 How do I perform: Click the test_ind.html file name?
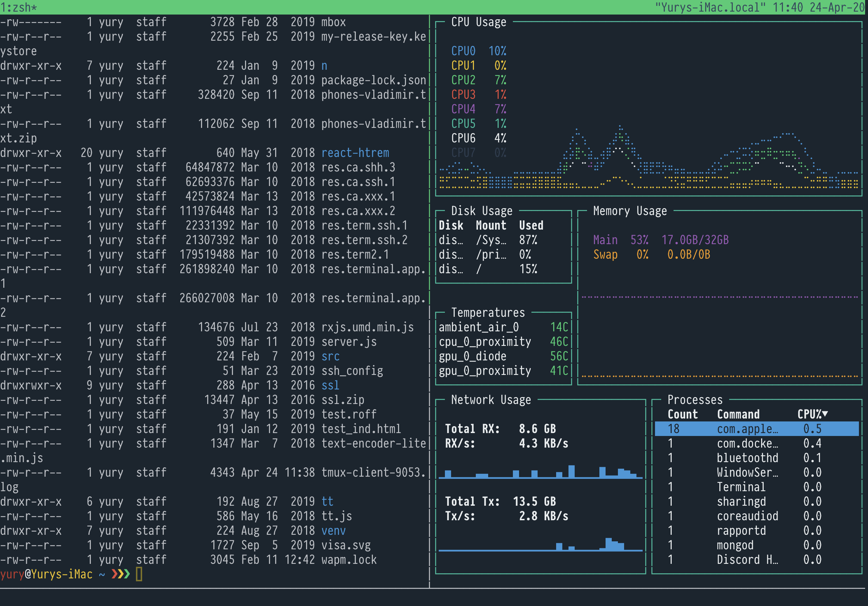point(361,429)
